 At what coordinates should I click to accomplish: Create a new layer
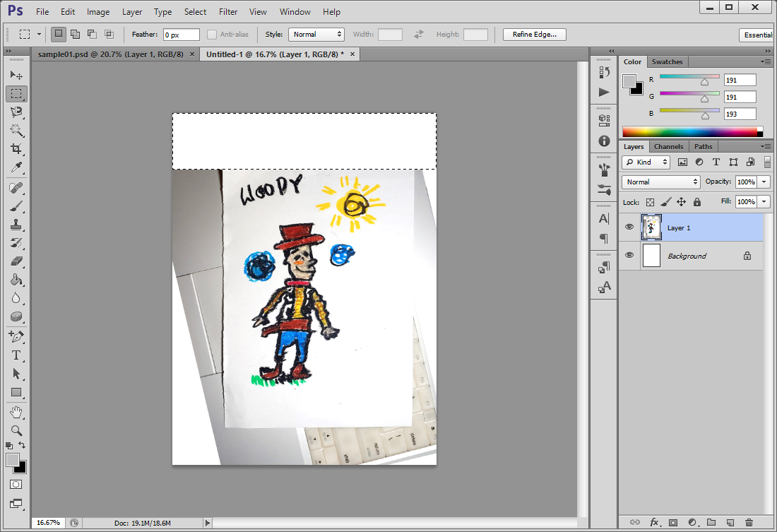click(730, 522)
